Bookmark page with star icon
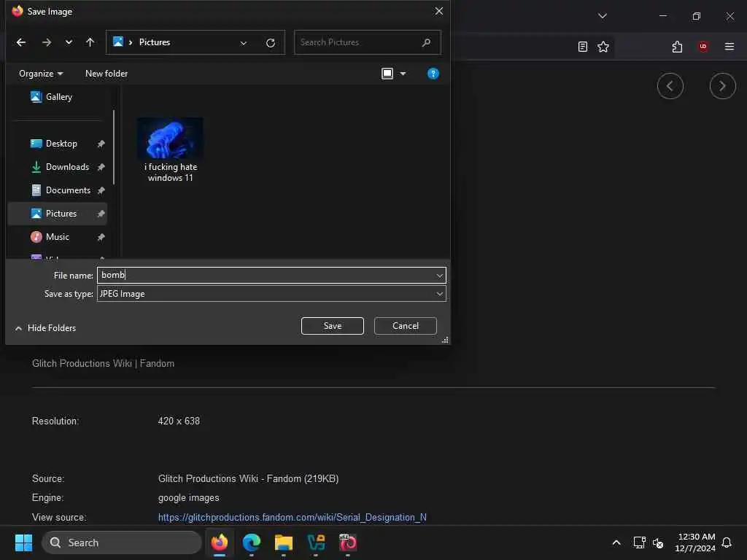Screen dimensions: 747x560 point(603,47)
